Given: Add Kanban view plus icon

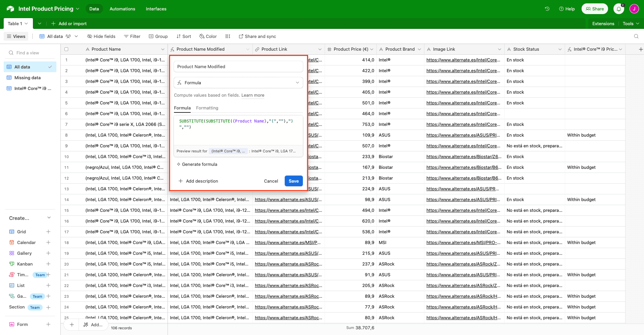Looking at the screenshot, I should (48, 264).
